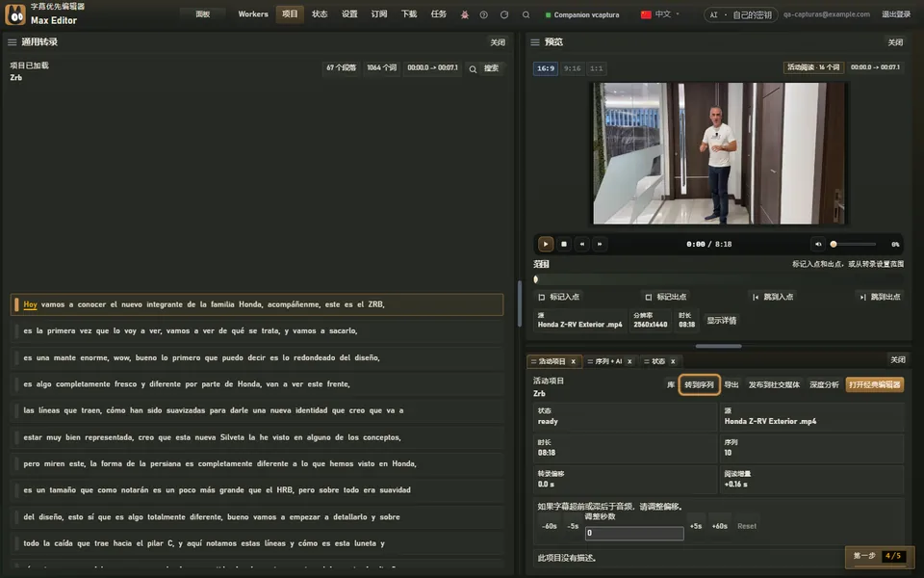Skip forward in the video preview
This screenshot has width=924, height=578.
pos(600,244)
